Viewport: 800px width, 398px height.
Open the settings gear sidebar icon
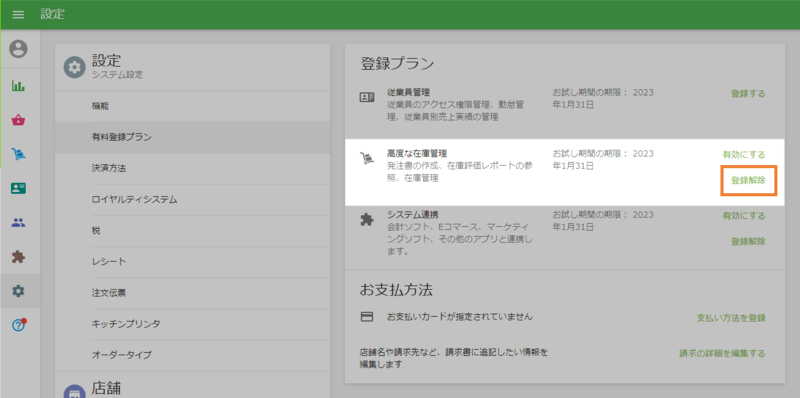click(19, 291)
